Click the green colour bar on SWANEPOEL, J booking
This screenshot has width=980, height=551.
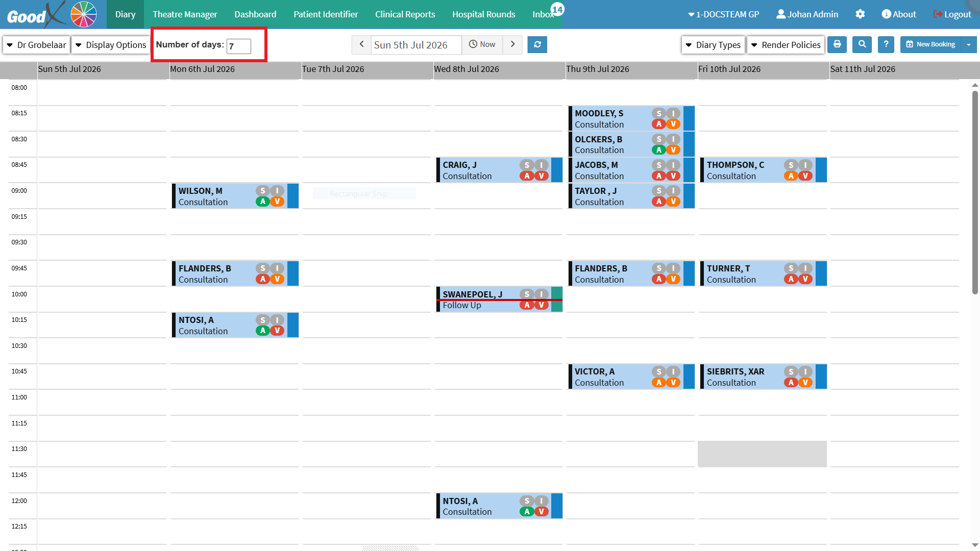tap(557, 299)
